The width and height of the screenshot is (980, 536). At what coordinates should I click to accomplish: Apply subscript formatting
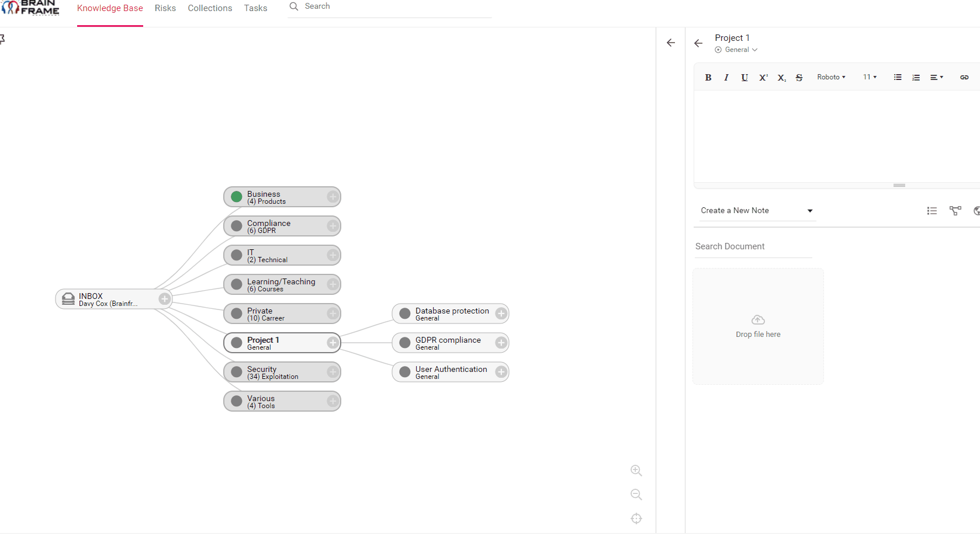(x=781, y=77)
